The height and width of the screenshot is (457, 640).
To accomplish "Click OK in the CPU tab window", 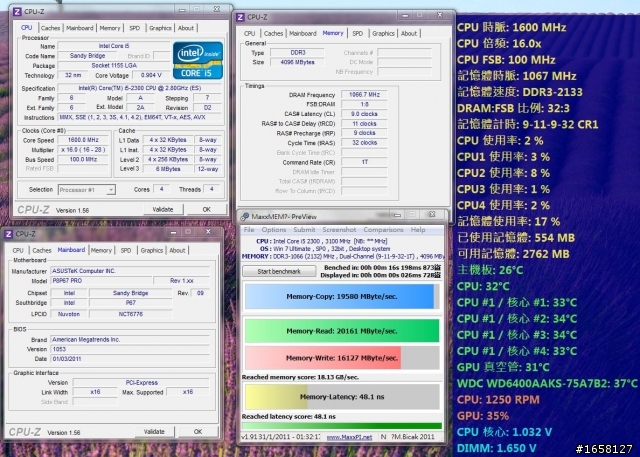I will (x=207, y=209).
